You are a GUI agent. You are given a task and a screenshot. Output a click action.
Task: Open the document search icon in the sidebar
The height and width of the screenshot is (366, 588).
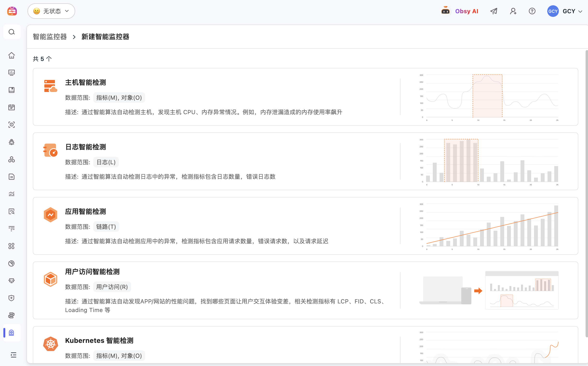tap(12, 211)
